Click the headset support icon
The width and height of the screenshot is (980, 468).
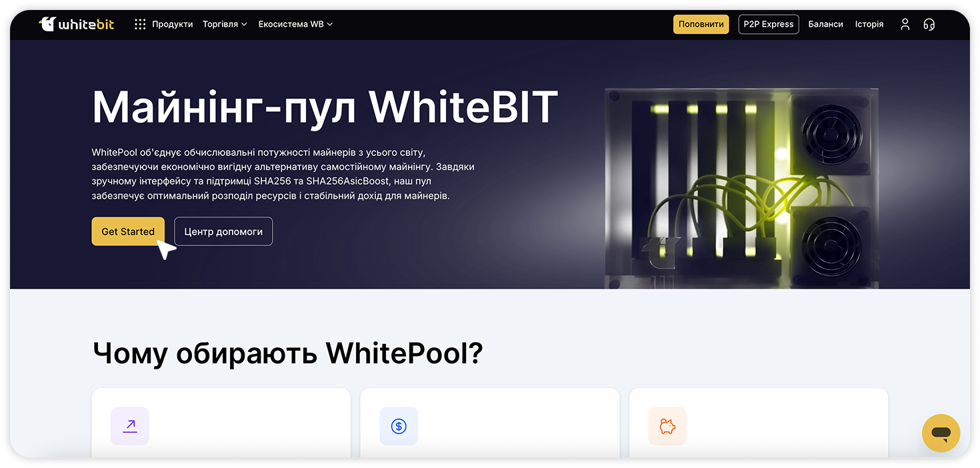click(x=929, y=24)
